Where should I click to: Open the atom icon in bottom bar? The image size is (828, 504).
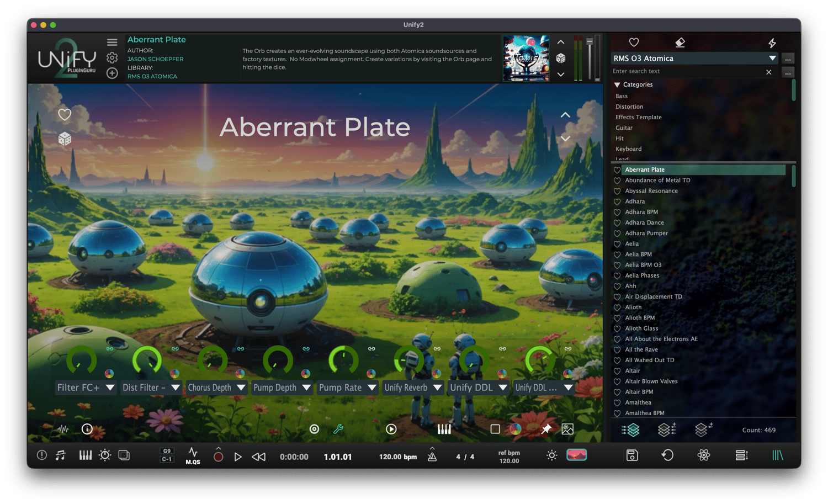(x=703, y=455)
